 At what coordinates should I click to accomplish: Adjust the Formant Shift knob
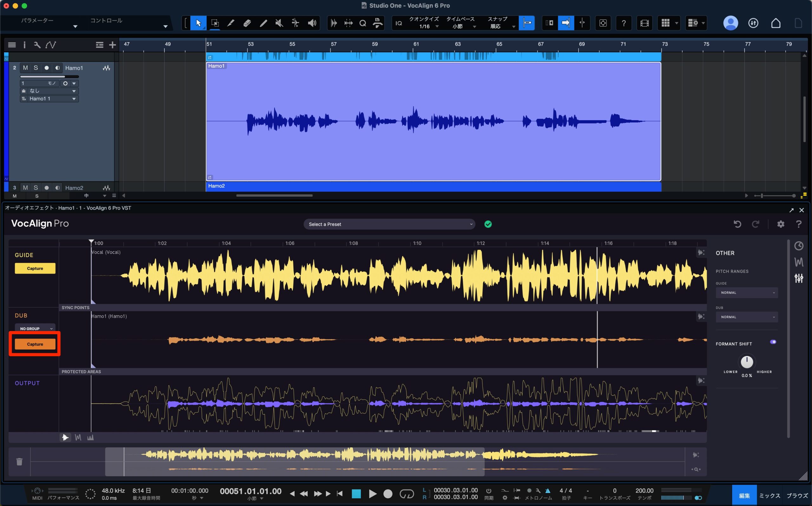click(747, 362)
